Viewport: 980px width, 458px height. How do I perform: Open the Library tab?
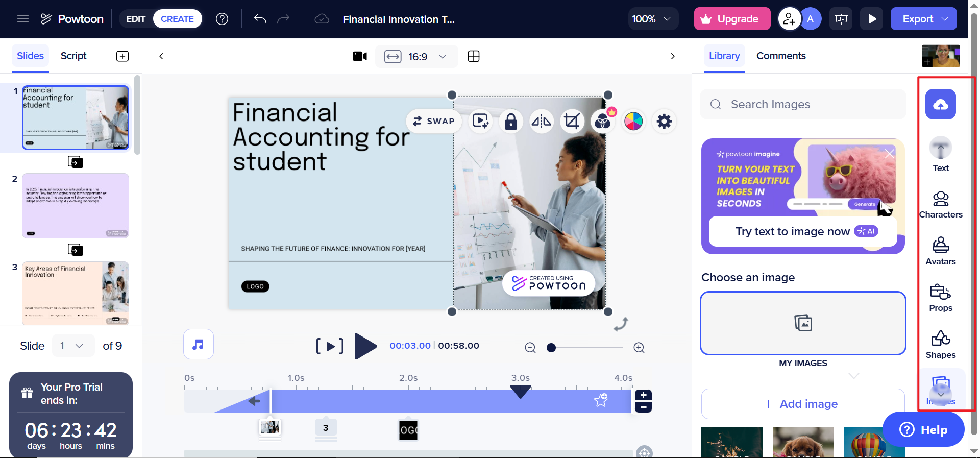point(724,56)
